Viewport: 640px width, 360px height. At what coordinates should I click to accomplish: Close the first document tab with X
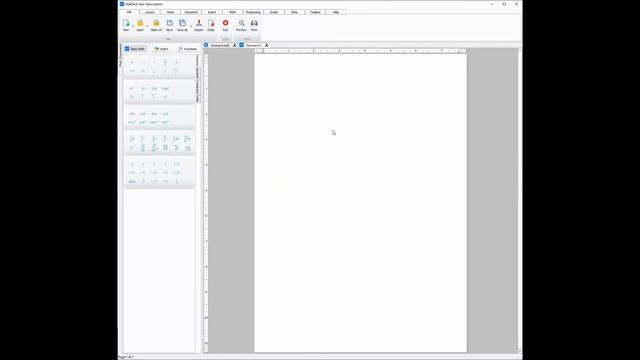pos(235,45)
